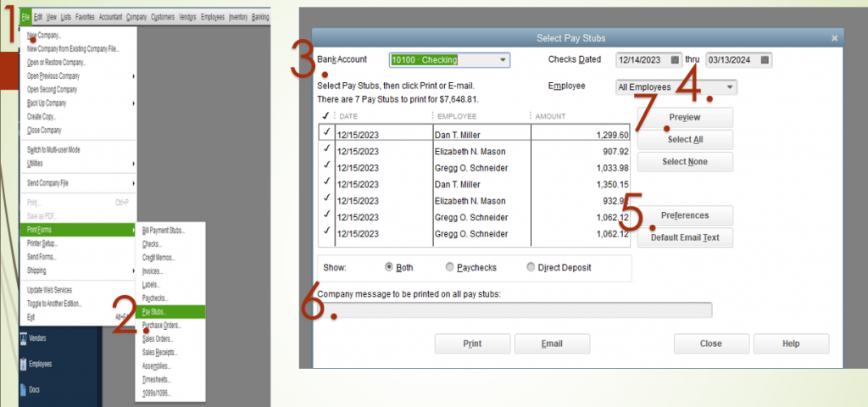Uncheck the Elizabeth N. Mason 907.92 pay stub
Image resolution: width=868 pixels, height=407 pixels.
(x=326, y=148)
